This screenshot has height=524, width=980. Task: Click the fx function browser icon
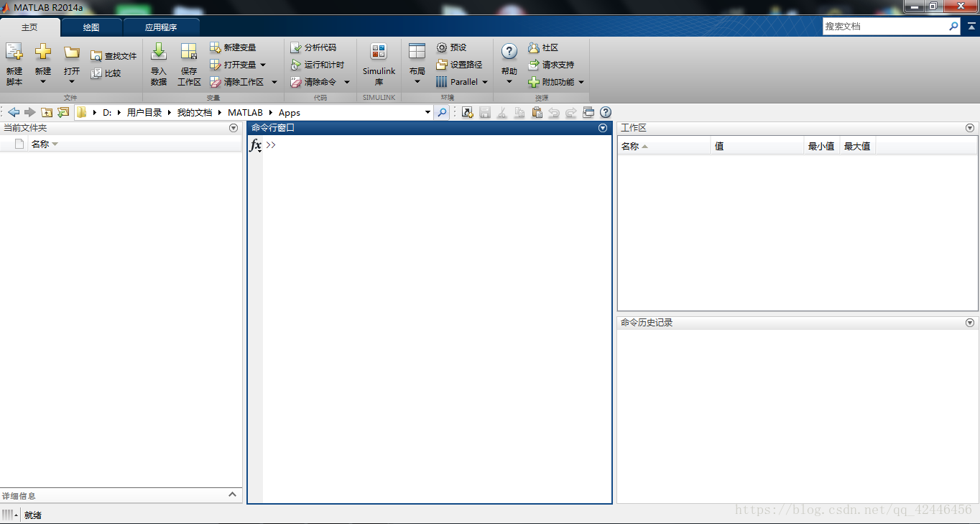coord(255,145)
